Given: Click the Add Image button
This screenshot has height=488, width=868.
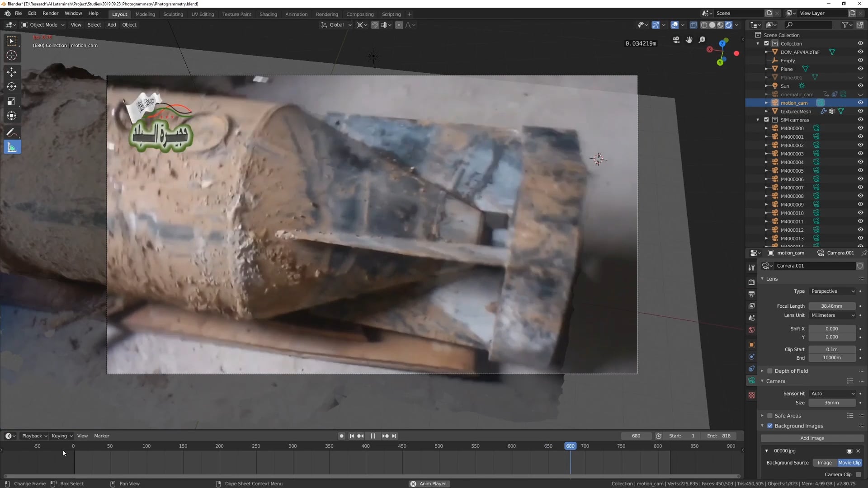Looking at the screenshot, I should pyautogui.click(x=812, y=438).
